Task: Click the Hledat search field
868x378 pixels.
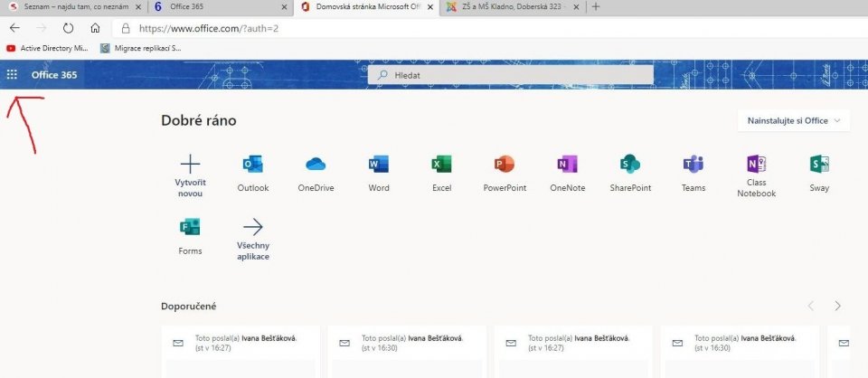Action: point(510,75)
